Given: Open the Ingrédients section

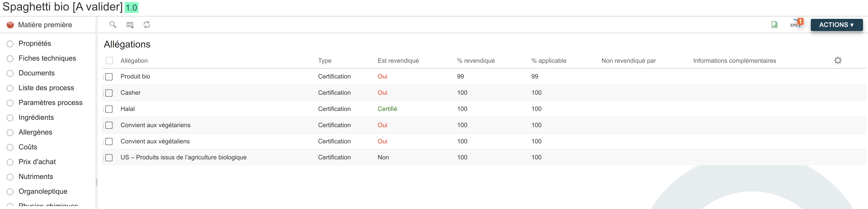Looking at the screenshot, I should pos(36,117).
